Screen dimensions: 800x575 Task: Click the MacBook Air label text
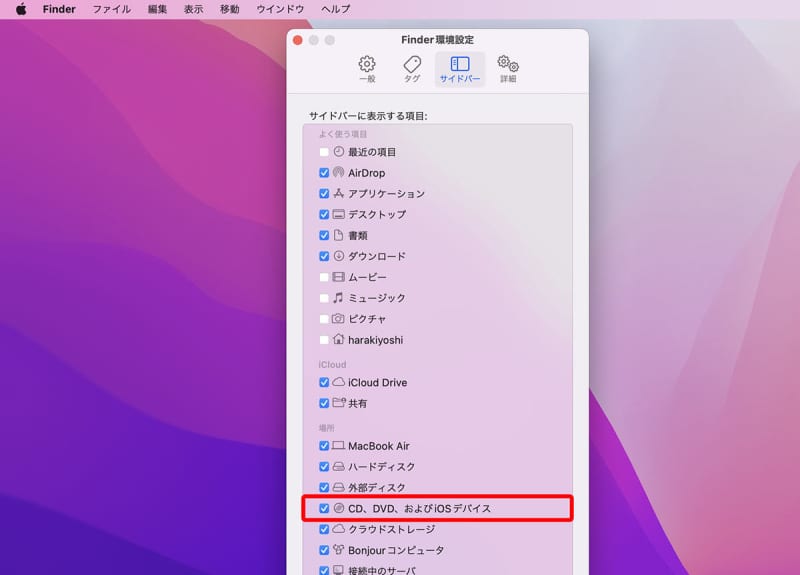(379, 446)
